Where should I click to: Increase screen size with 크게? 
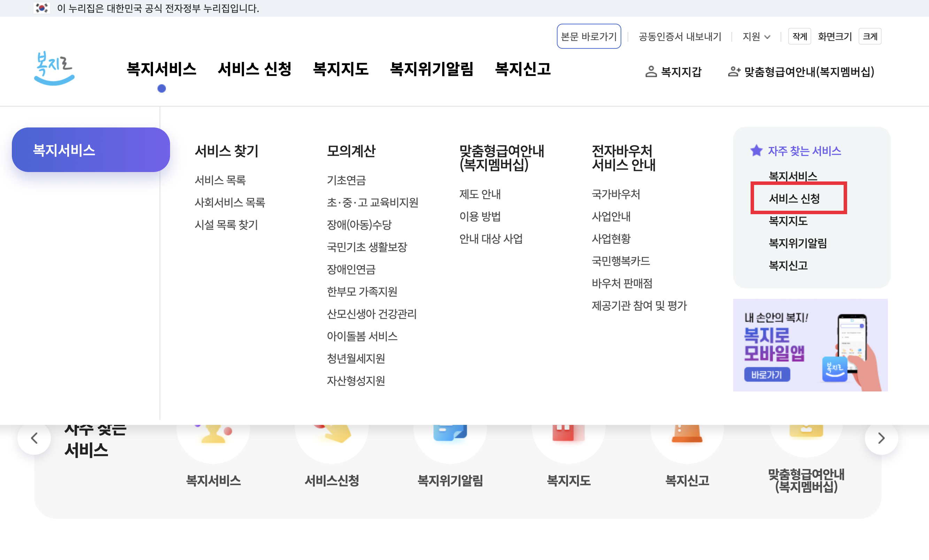869,37
